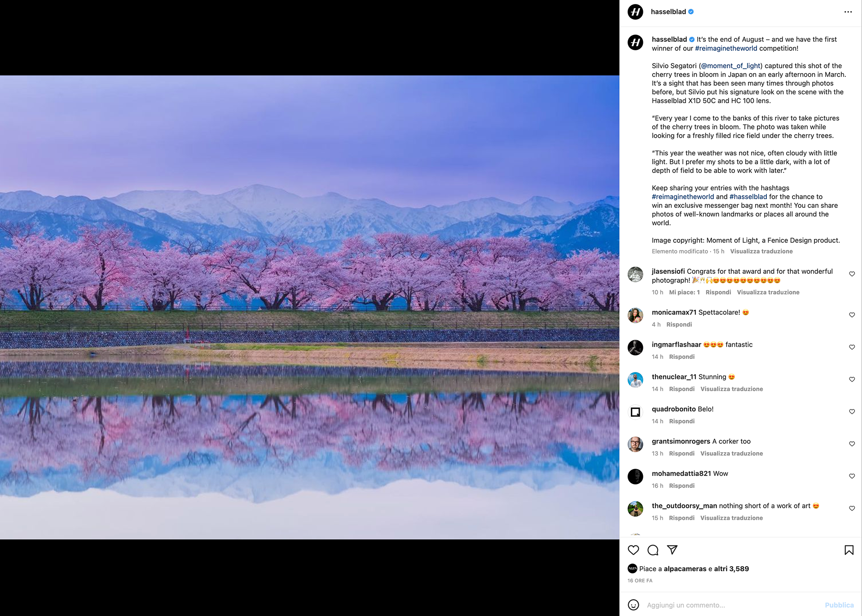Expand translation for grantsimonrogers comment
The image size is (862, 616).
point(731,453)
